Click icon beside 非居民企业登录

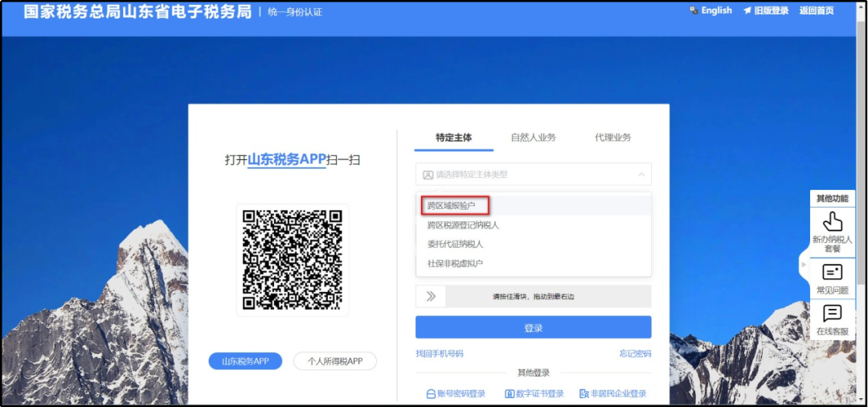584,394
